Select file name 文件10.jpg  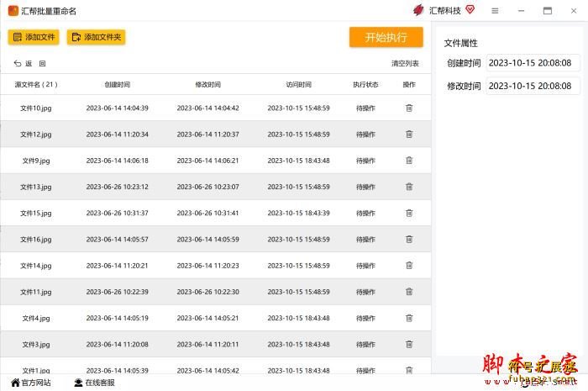pyautogui.click(x=36, y=108)
